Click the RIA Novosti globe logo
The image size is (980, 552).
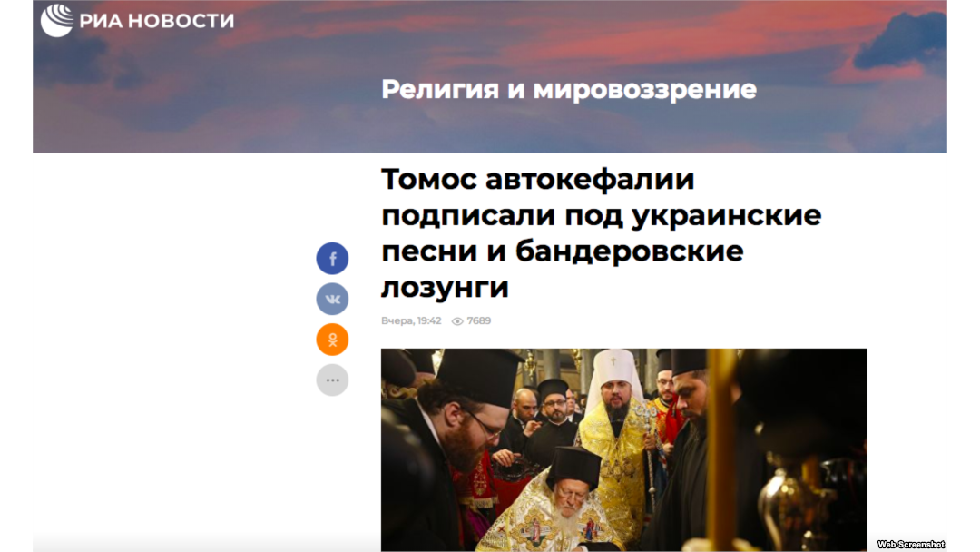(x=57, y=21)
